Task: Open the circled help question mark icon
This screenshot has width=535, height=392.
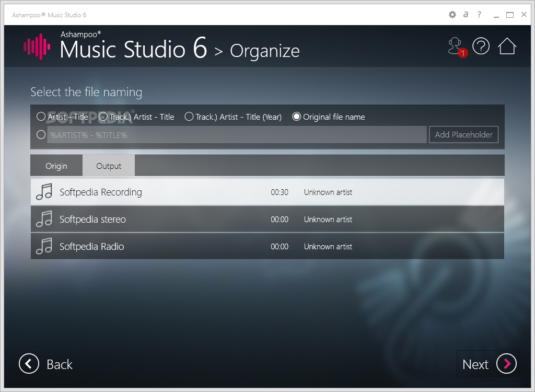Action: click(x=481, y=46)
